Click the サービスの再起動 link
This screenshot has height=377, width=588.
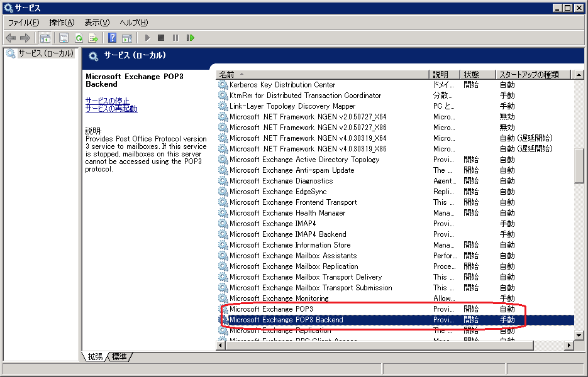pos(111,109)
